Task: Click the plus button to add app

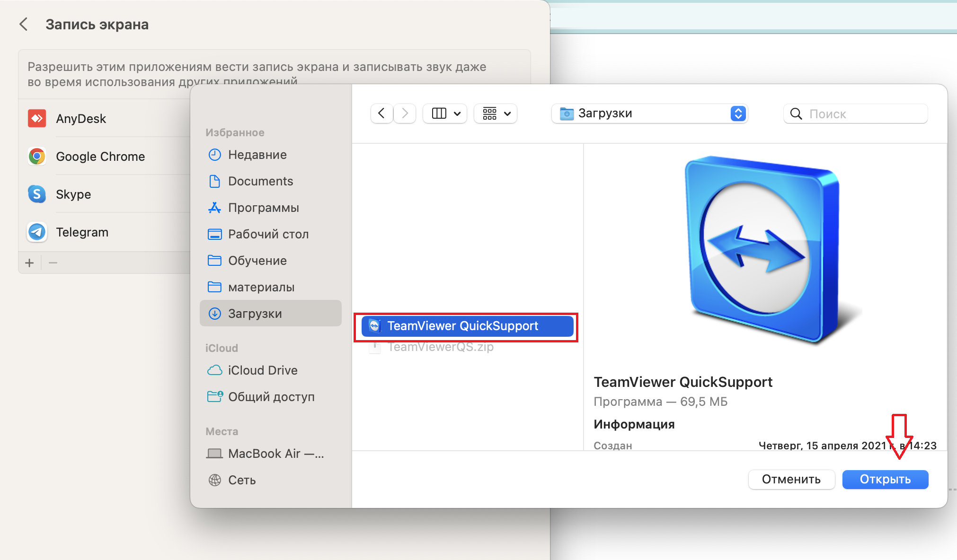Action: click(x=29, y=262)
